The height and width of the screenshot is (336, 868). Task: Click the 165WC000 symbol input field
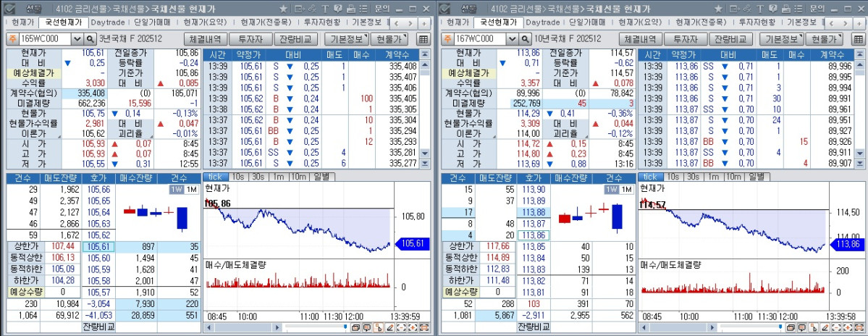[x=46, y=39]
